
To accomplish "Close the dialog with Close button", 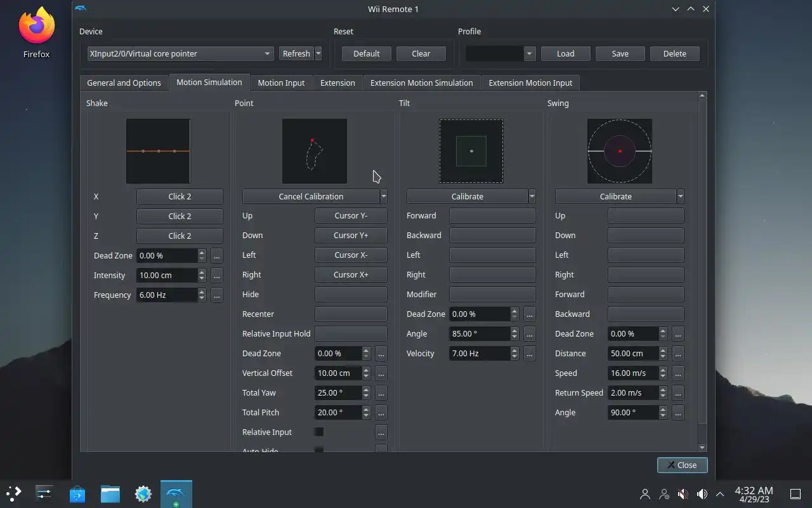I will pyautogui.click(x=682, y=465).
